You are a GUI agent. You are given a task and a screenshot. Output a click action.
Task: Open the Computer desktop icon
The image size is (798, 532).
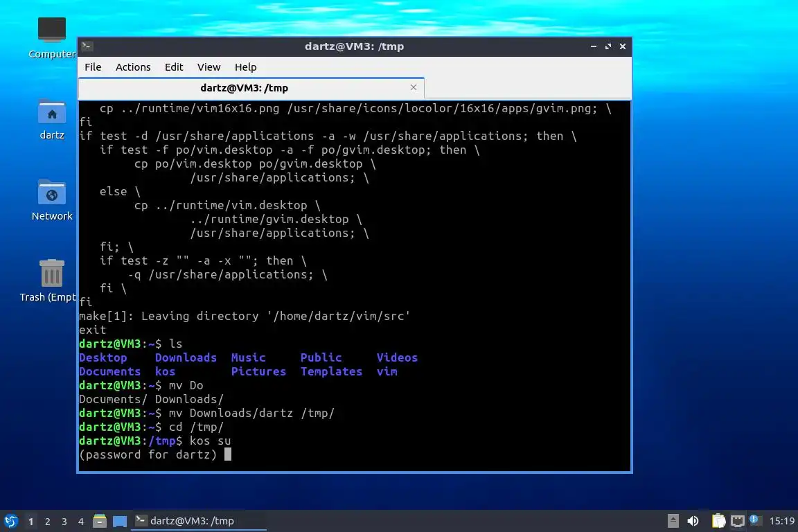tap(52, 38)
